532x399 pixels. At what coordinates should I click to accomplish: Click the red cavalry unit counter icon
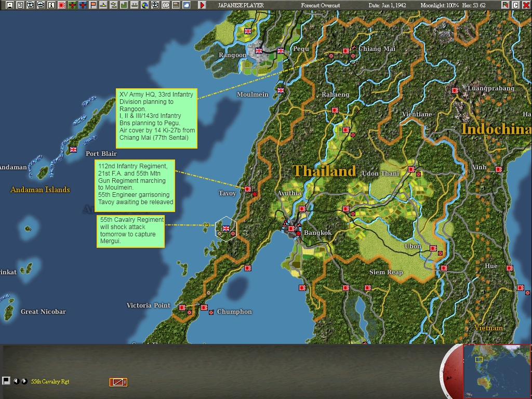pyautogui.click(x=118, y=382)
